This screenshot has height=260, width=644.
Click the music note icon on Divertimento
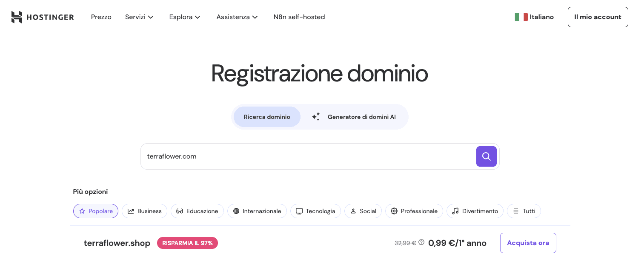pyautogui.click(x=455, y=211)
